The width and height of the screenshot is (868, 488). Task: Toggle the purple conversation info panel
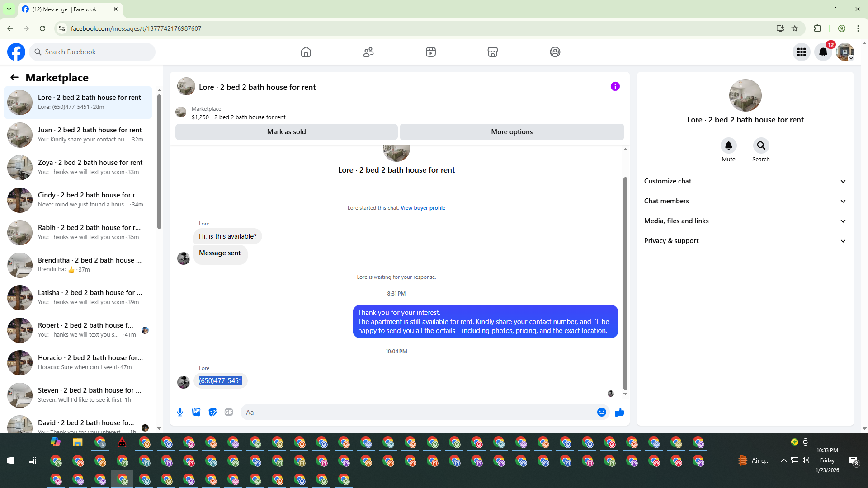pyautogui.click(x=615, y=86)
